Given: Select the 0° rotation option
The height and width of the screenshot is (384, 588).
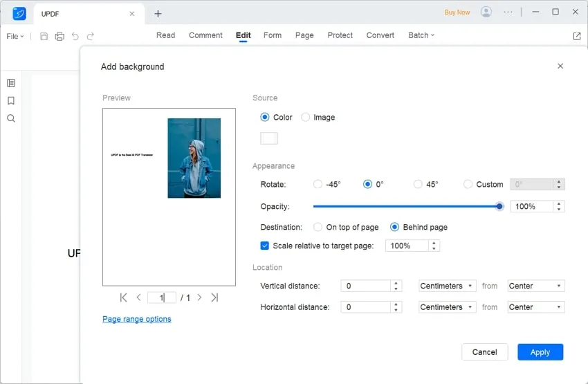Looking at the screenshot, I should pos(367,184).
